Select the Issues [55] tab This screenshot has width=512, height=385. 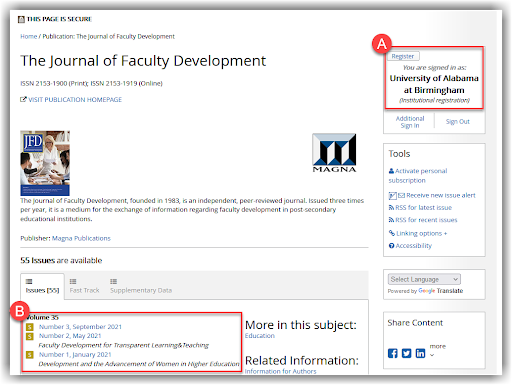point(42,286)
